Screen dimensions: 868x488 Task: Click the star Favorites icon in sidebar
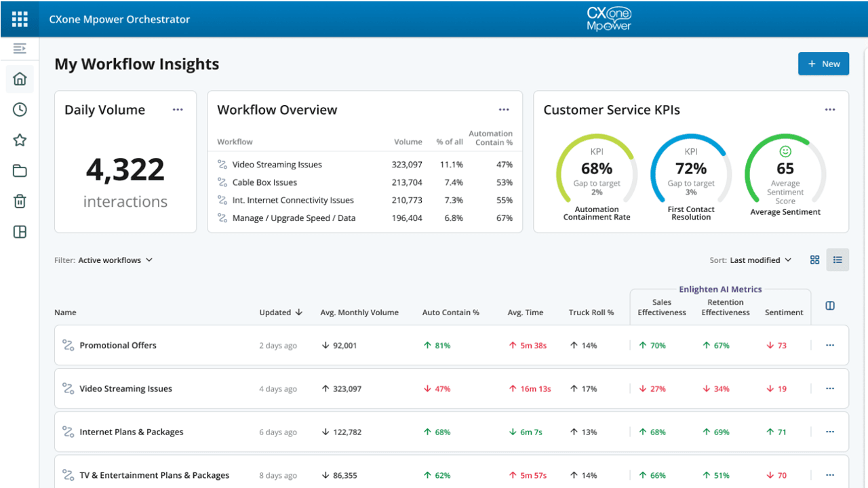[19, 140]
